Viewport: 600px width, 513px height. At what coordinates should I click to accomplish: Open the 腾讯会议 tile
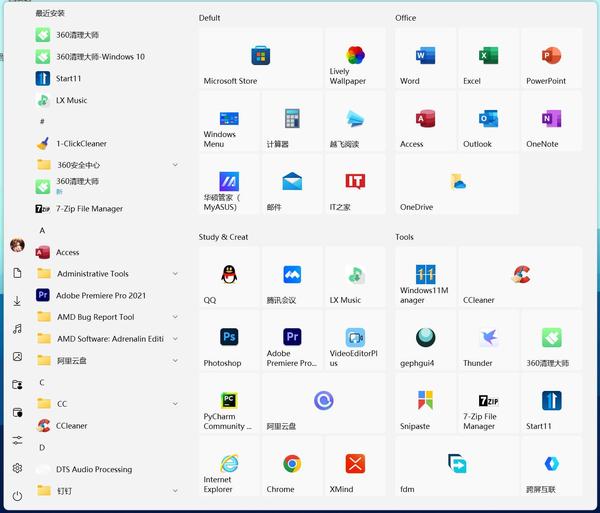point(292,277)
